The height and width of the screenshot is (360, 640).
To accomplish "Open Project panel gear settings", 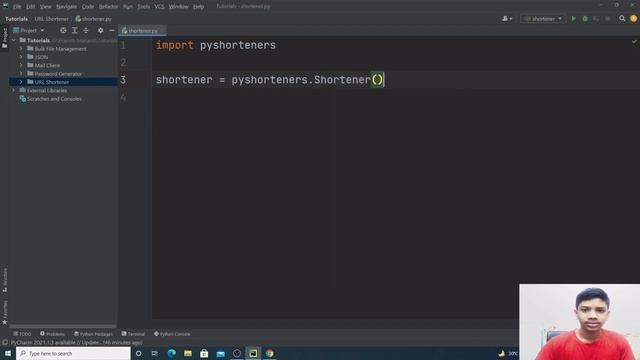I will click(x=100, y=30).
